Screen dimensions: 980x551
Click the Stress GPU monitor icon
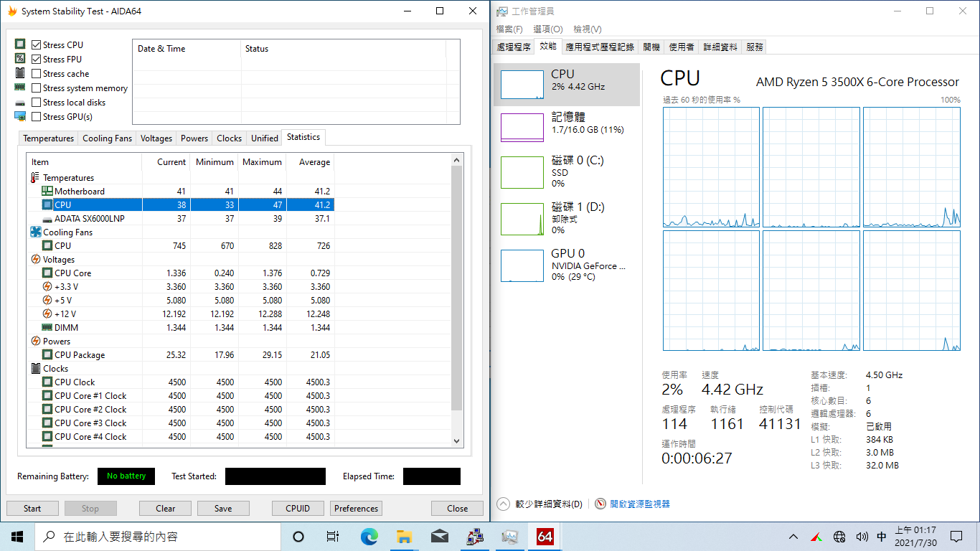tap(20, 116)
